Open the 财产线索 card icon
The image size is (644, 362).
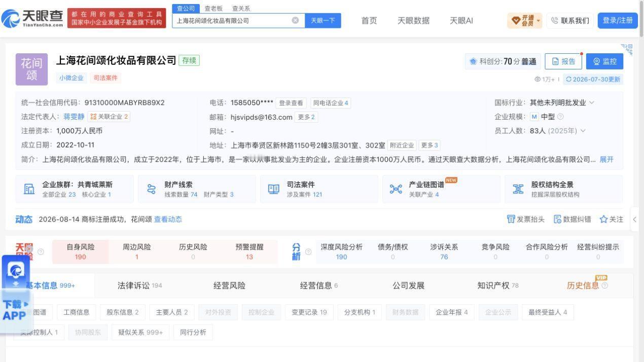click(x=151, y=189)
